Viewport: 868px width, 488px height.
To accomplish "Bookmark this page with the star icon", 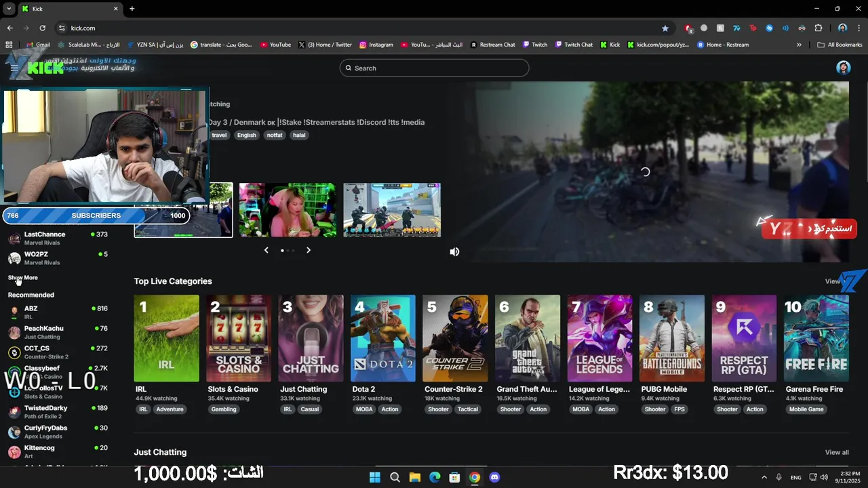I will coord(665,28).
